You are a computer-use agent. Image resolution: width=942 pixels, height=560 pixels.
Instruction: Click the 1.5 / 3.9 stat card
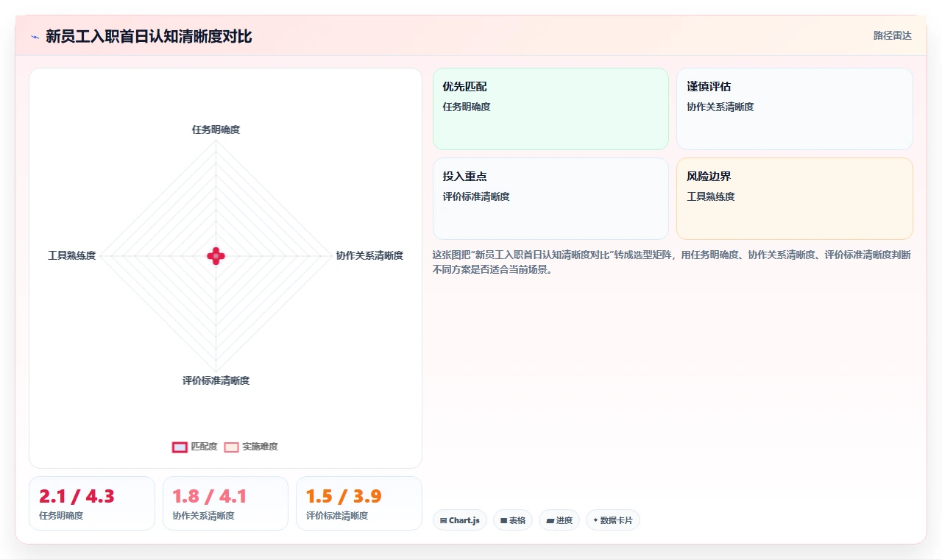[359, 503]
